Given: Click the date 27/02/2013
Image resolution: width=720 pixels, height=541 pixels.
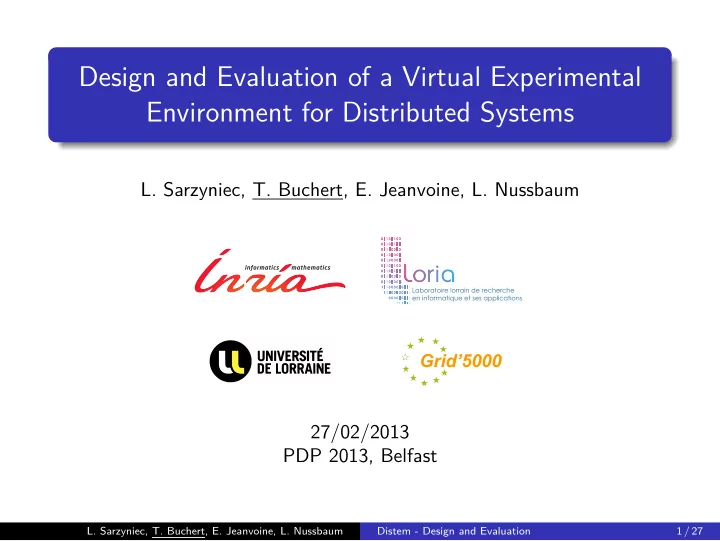Looking at the screenshot, I should [x=360, y=432].
